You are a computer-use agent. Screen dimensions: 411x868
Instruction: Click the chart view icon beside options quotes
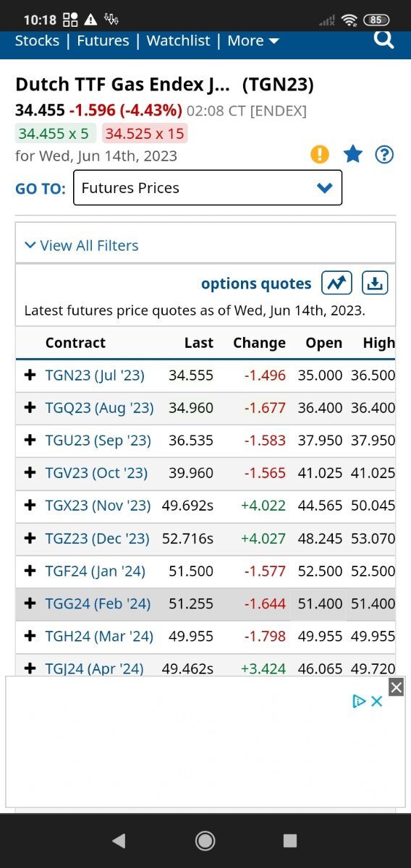click(x=336, y=283)
